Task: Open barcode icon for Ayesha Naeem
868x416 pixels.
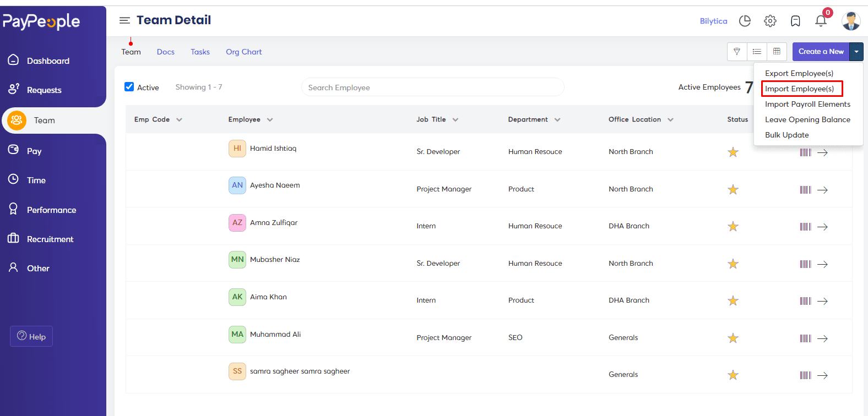Action: coord(805,190)
